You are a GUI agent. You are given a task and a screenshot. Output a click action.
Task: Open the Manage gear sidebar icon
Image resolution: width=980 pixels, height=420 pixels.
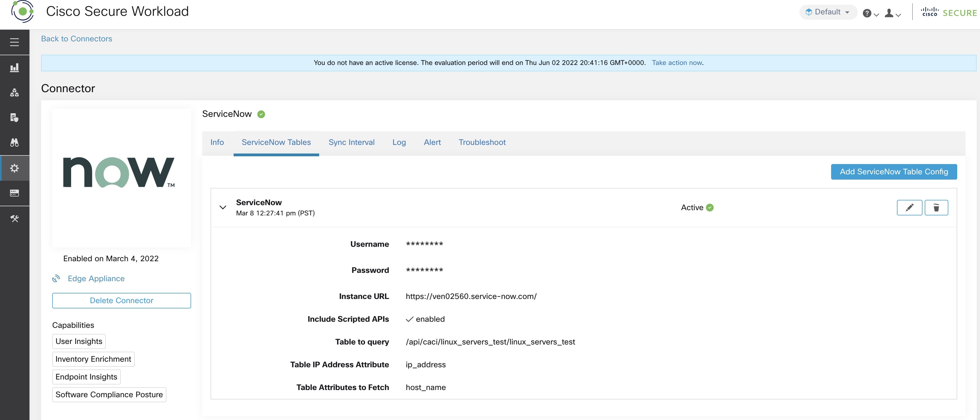14,168
